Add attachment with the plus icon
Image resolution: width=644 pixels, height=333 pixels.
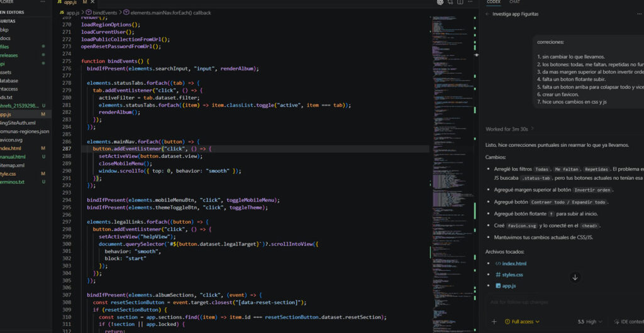pyautogui.click(x=494, y=322)
